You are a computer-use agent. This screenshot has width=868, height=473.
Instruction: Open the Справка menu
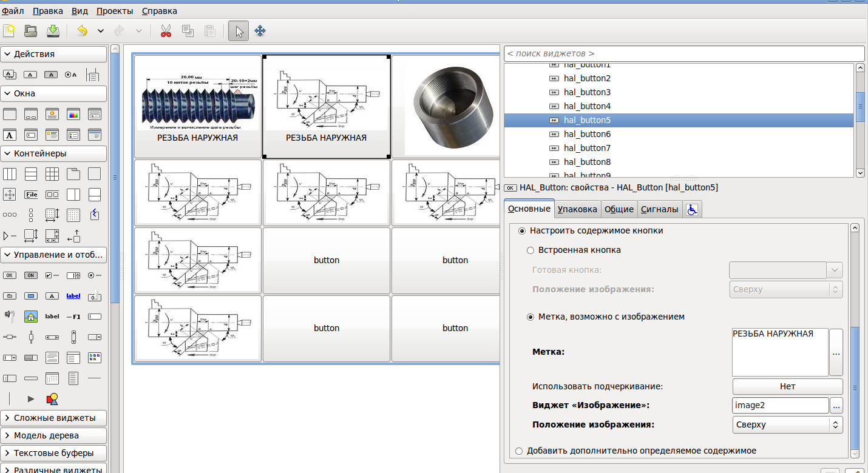[x=160, y=11]
